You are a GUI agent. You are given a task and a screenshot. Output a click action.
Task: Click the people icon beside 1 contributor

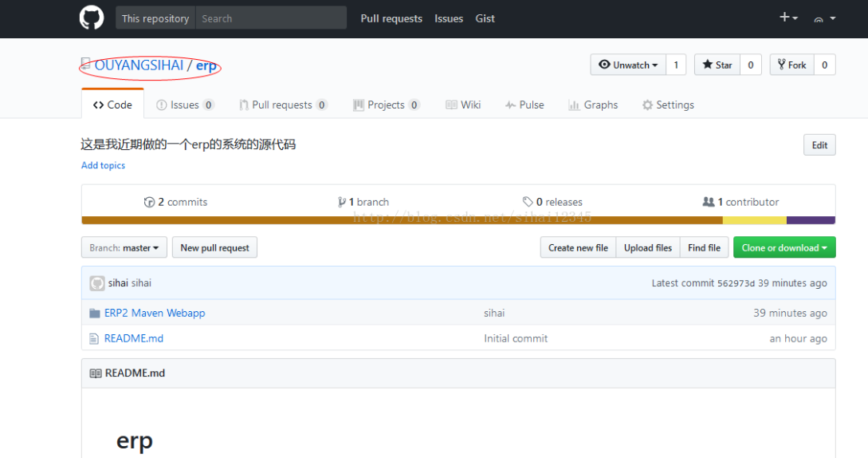[x=708, y=202]
